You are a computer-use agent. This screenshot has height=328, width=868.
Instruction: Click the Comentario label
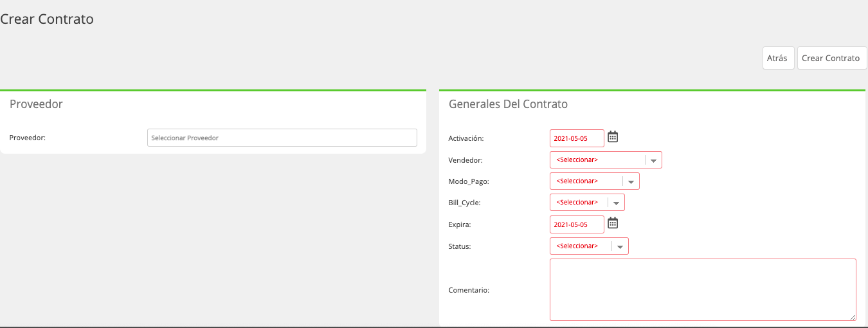[x=469, y=290]
